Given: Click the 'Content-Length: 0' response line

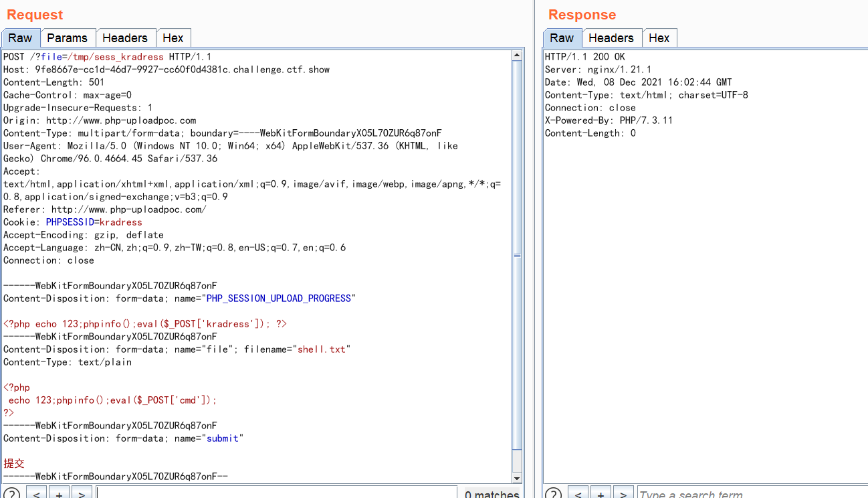Looking at the screenshot, I should click(x=590, y=133).
